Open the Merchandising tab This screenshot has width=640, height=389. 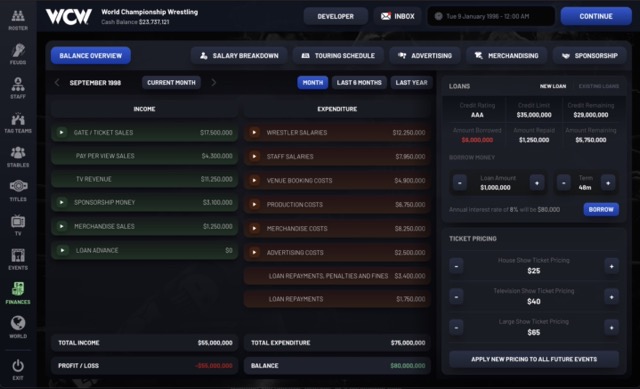pyautogui.click(x=507, y=56)
